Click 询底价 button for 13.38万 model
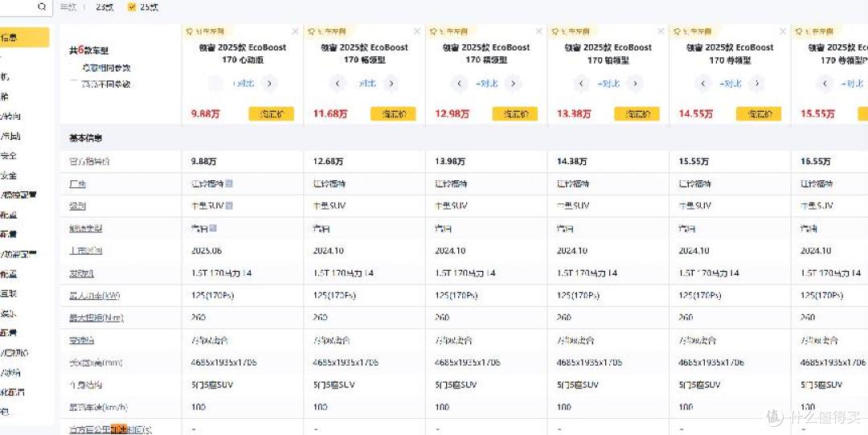868x435 pixels. pos(637,113)
